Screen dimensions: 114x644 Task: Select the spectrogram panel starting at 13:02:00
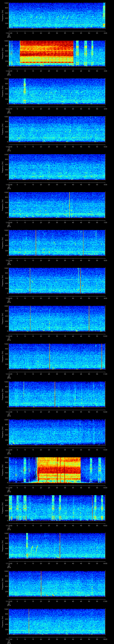coord(57,53)
